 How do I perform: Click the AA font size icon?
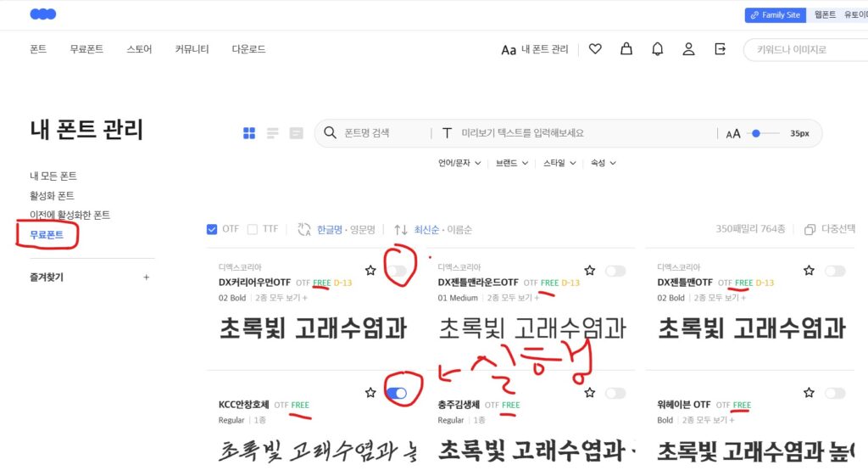click(x=733, y=133)
